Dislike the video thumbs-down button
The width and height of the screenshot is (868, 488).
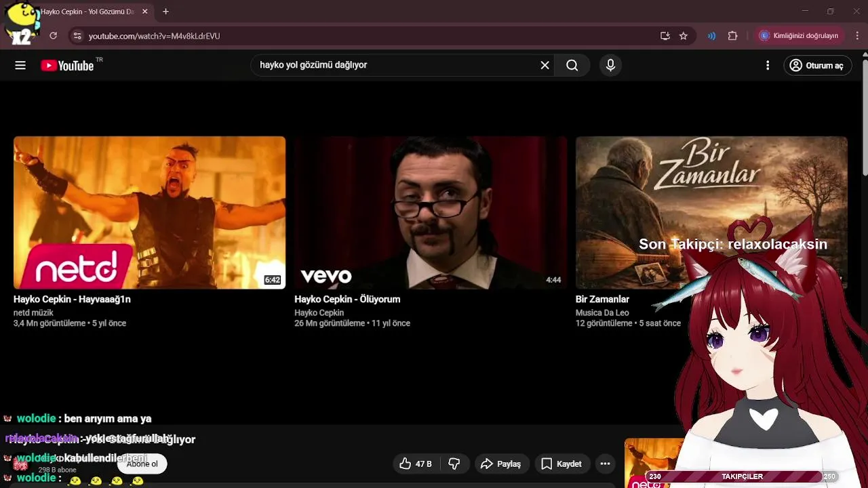click(x=454, y=464)
